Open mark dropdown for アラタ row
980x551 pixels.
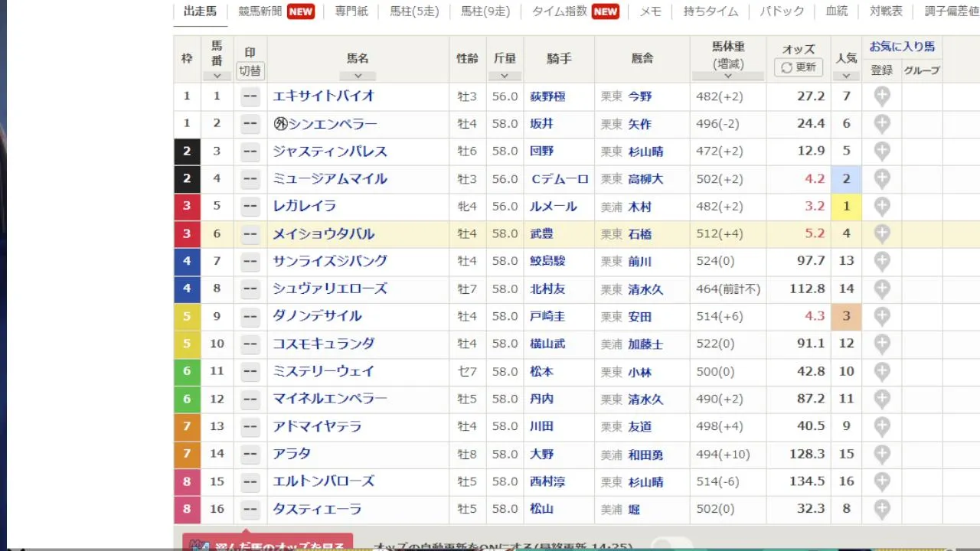(250, 455)
